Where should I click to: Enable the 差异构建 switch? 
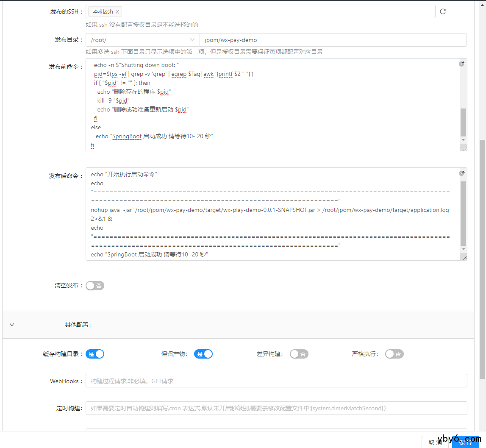pyautogui.click(x=299, y=354)
